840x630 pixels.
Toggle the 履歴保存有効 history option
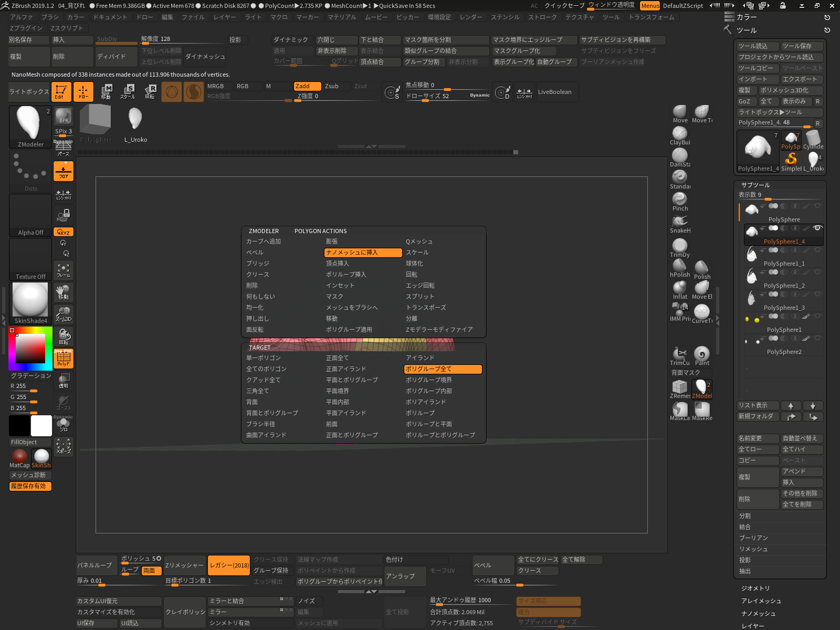pyautogui.click(x=30, y=486)
